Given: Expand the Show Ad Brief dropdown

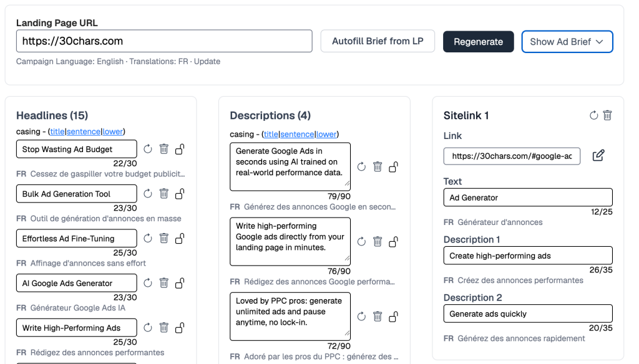Looking at the screenshot, I should [567, 42].
